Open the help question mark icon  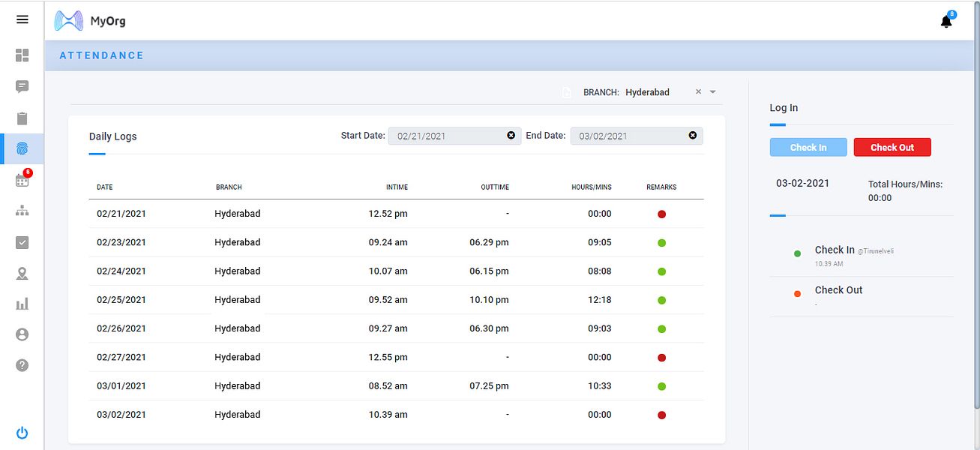(x=22, y=365)
